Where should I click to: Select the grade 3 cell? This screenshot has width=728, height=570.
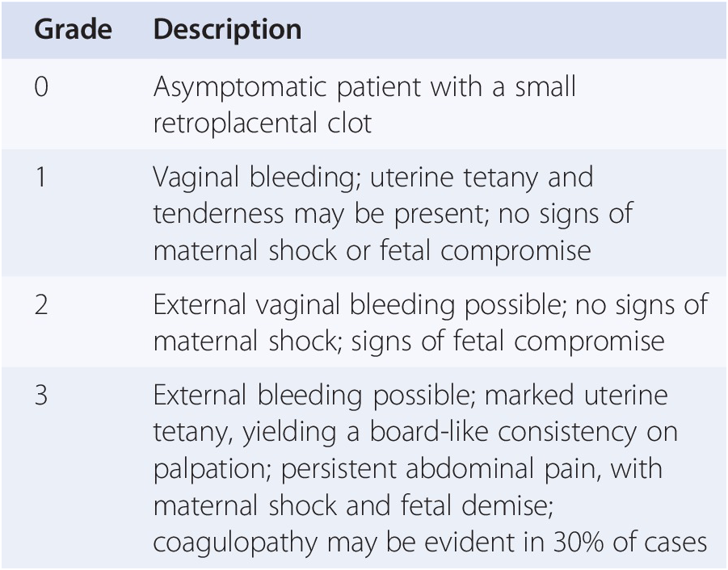(41, 395)
